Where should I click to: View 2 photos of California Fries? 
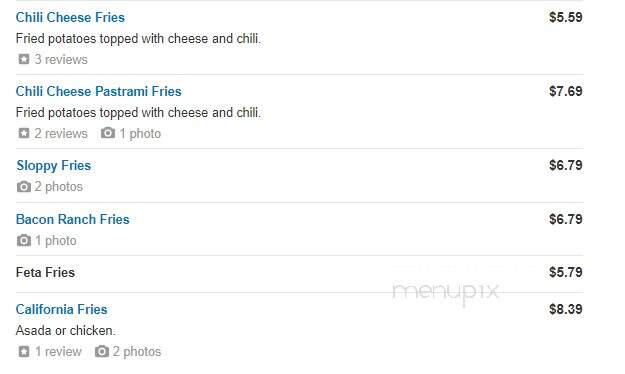(137, 351)
